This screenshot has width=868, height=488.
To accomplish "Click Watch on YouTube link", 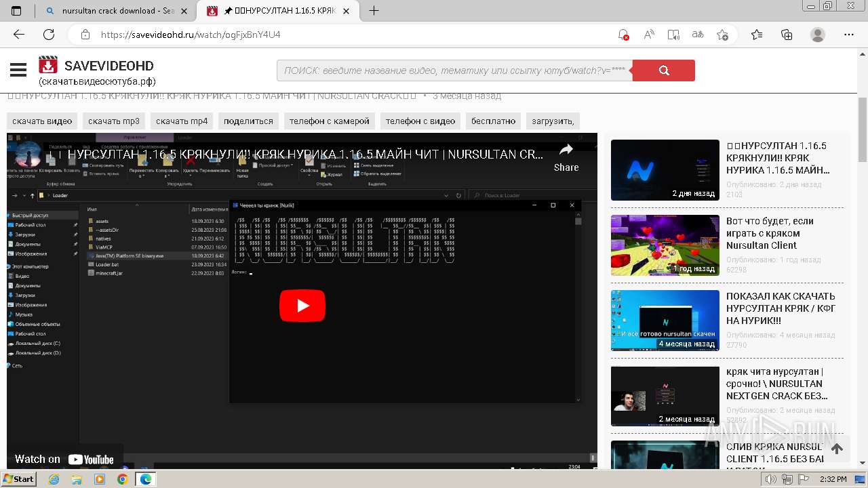I will (x=65, y=459).
